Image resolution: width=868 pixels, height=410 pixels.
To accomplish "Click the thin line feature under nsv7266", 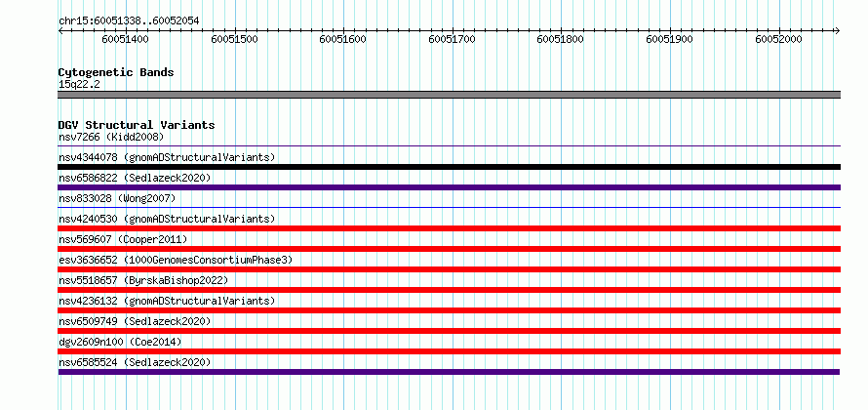I will click(449, 146).
